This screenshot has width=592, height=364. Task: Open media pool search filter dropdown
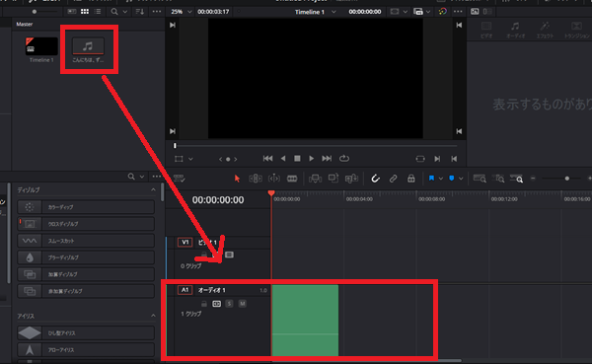[x=125, y=12]
